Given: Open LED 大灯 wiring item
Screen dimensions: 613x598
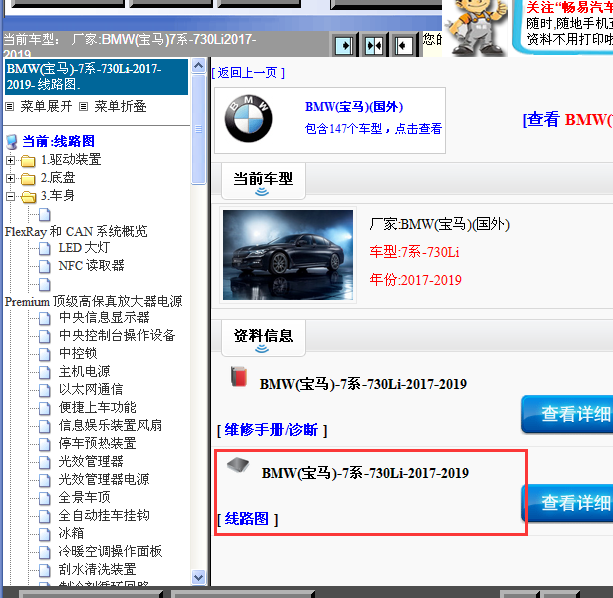Looking at the screenshot, I should click(84, 248).
